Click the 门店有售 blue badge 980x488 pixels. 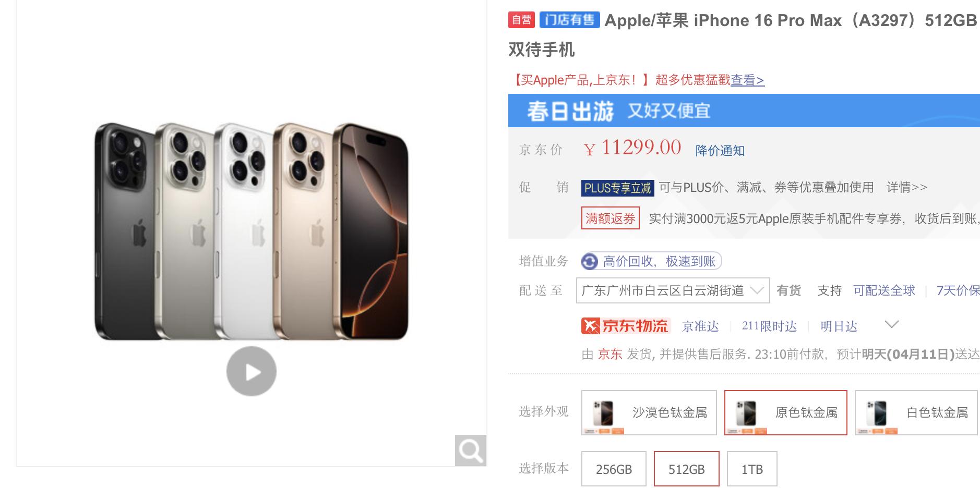click(569, 20)
